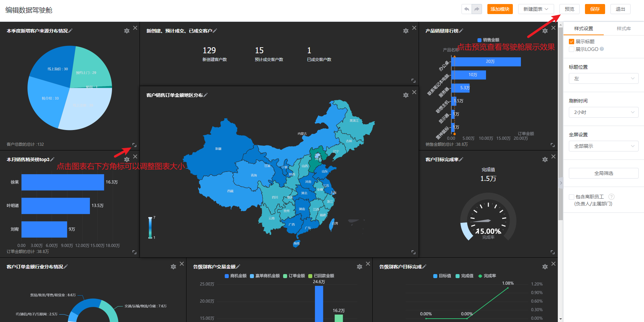The width and height of the screenshot is (644, 322).
Task: Open the 刷新时间 dropdown showing 2小时
Action: (x=603, y=112)
